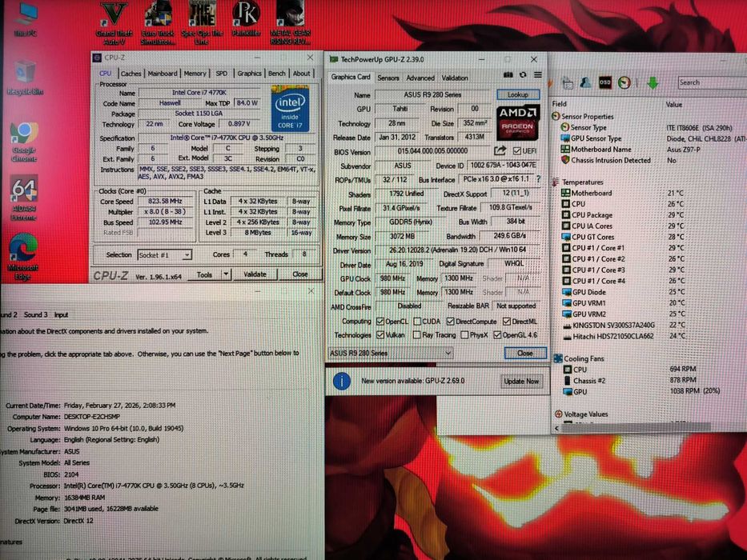This screenshot has width=747, height=560.
Task: Toggle UEFI checkbox in GPU-Z
Action: 517,151
